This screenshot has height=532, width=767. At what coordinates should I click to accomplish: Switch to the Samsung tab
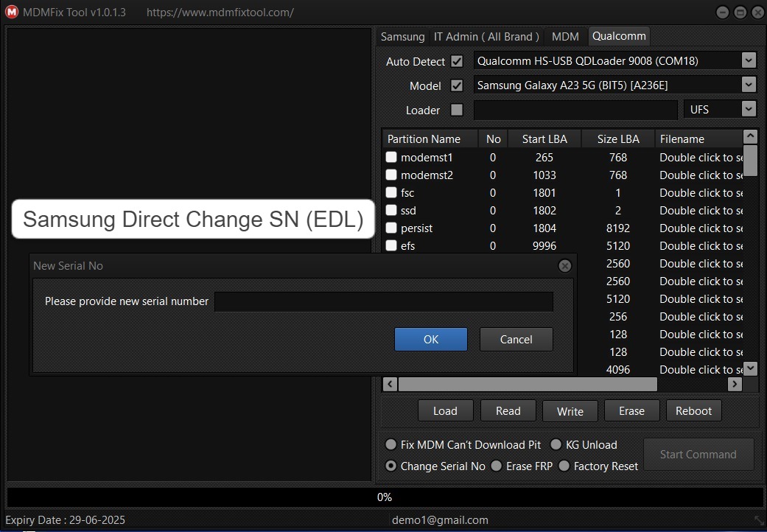tap(402, 36)
